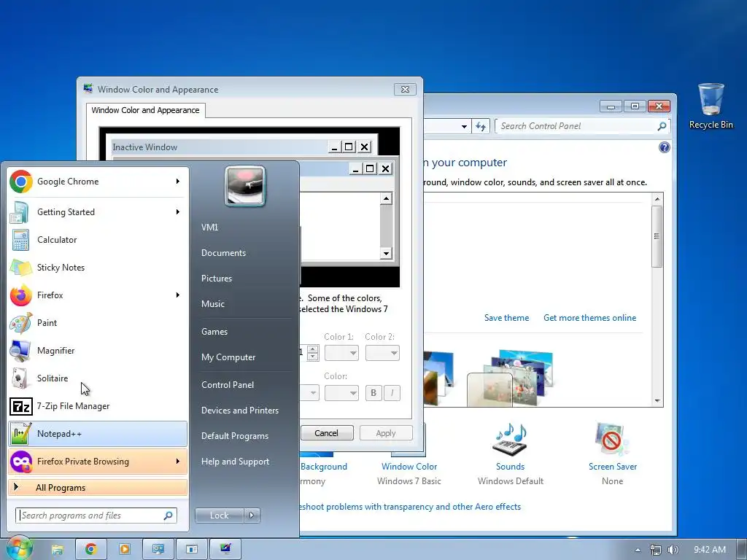Viewport: 747px width, 560px height.
Task: Show hidden system tray icons
Action: [638, 550]
